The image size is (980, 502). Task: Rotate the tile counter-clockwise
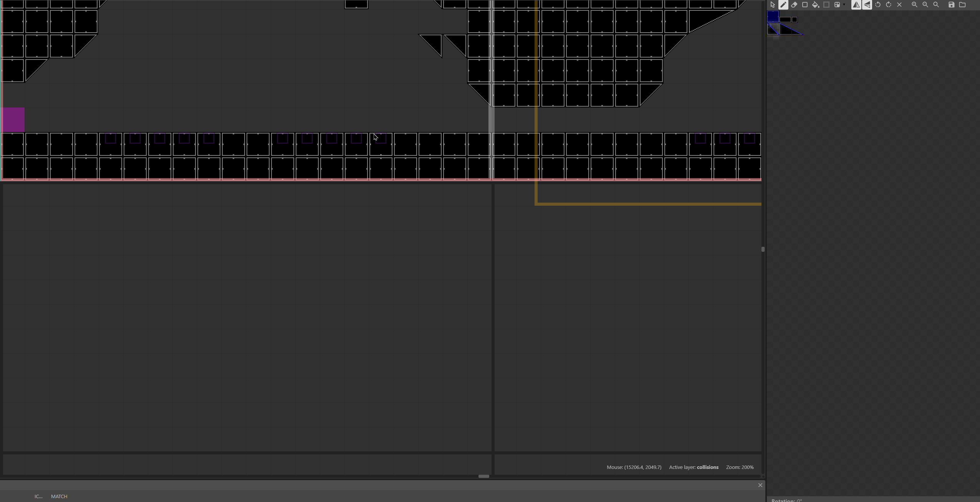878,5
